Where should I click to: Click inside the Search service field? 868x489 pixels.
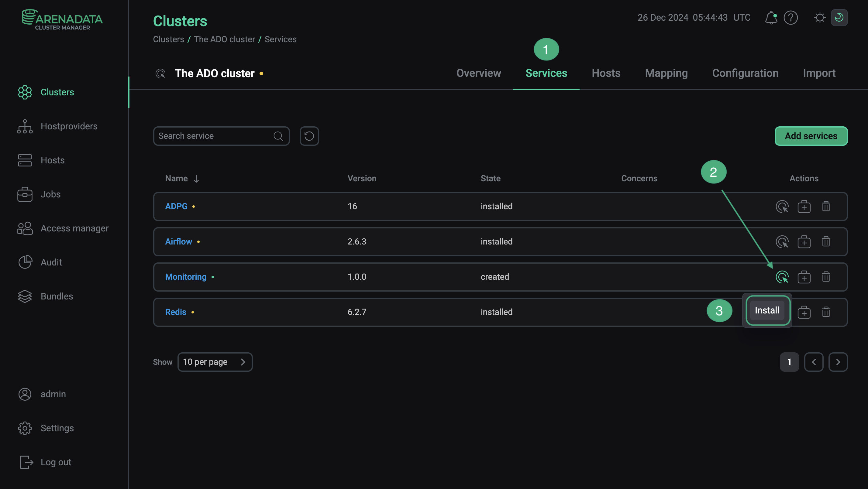(216, 136)
